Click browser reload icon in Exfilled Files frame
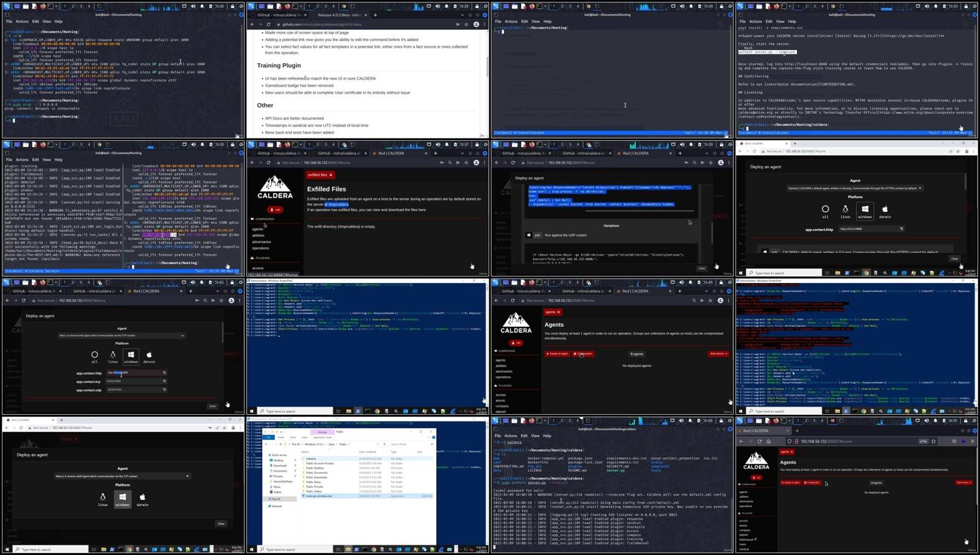This screenshot has height=555, width=980. point(268,163)
